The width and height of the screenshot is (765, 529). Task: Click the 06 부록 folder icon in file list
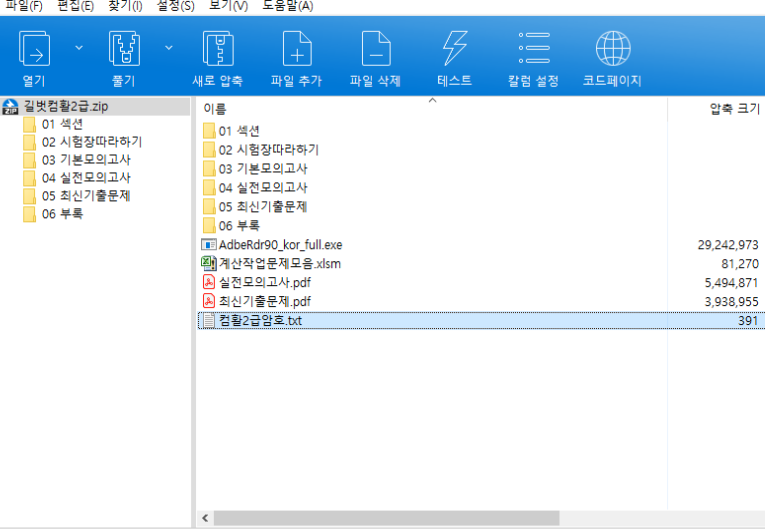[209, 225]
